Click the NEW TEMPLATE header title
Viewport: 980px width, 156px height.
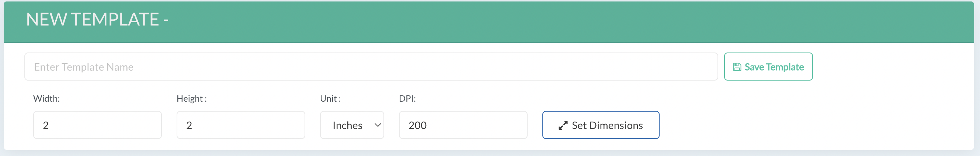[93, 20]
